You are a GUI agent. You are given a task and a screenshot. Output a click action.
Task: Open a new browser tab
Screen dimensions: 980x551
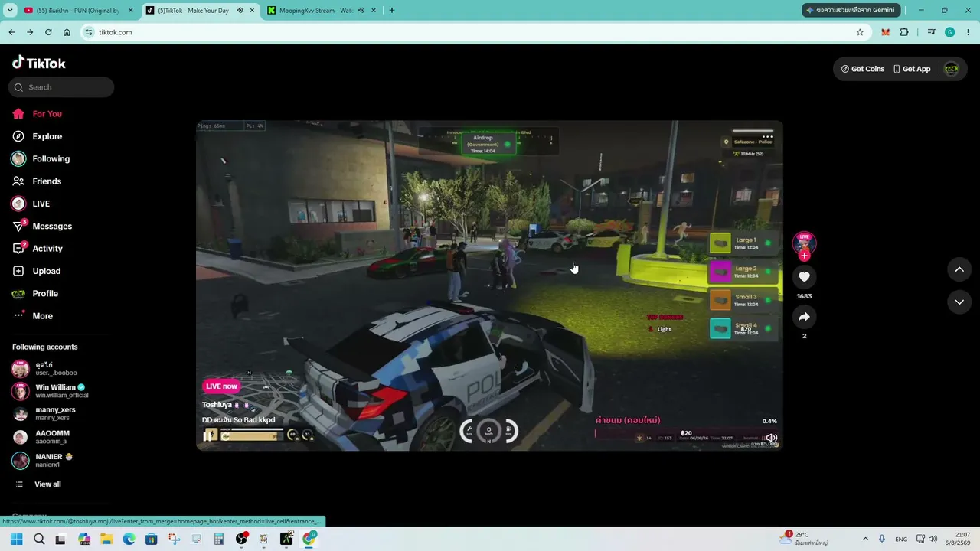(392, 11)
